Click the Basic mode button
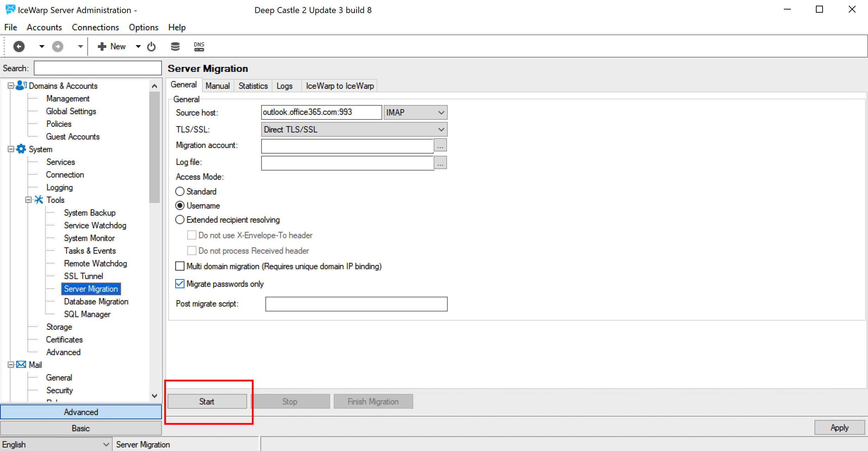The height and width of the screenshot is (451, 868). tap(81, 428)
